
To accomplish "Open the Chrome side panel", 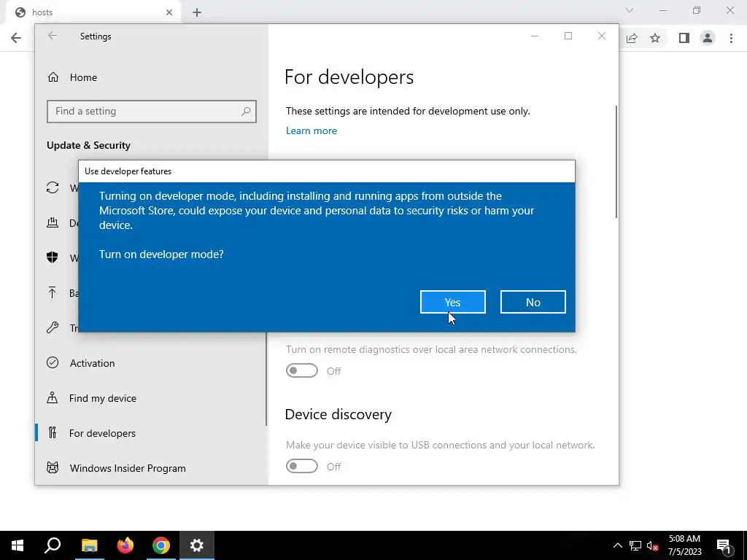I will [x=684, y=38].
